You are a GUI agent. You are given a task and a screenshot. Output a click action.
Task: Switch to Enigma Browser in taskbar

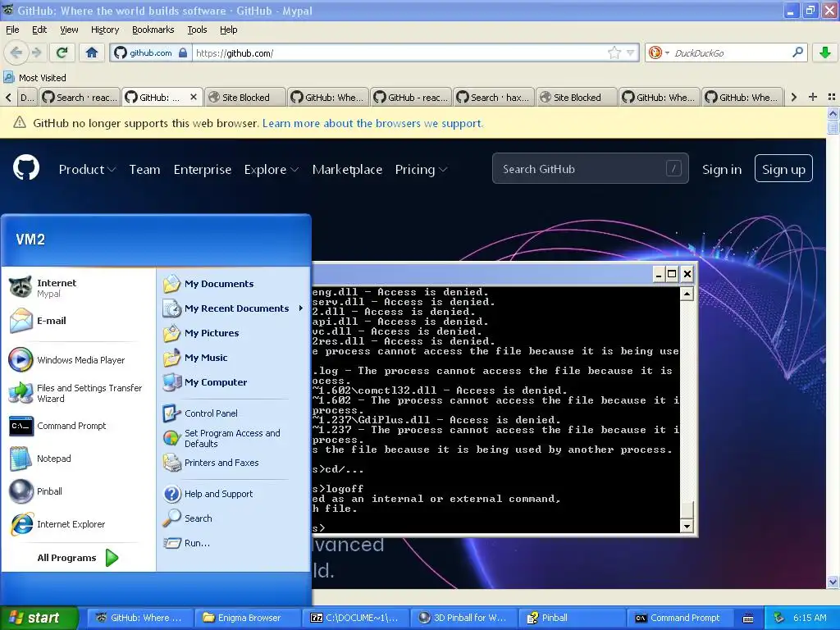coord(248,618)
